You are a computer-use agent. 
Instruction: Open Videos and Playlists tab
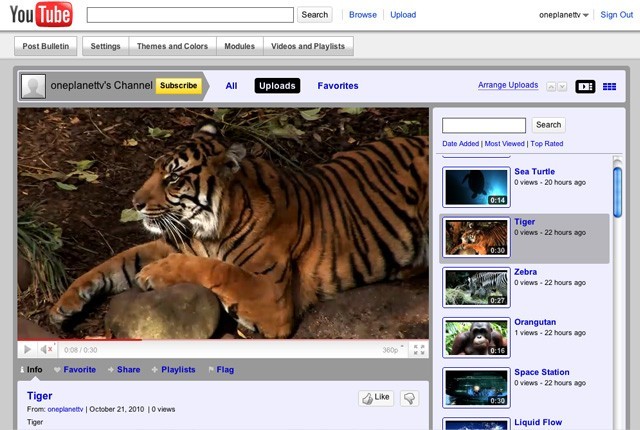pos(308,46)
